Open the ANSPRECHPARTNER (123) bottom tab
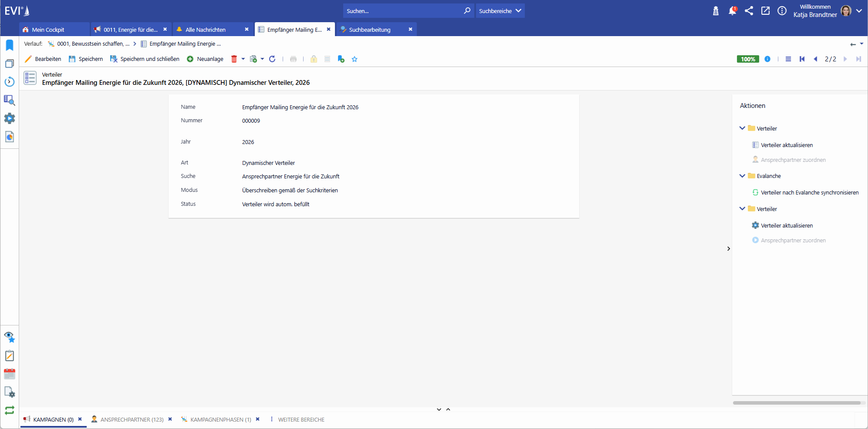This screenshot has width=868, height=429. (x=132, y=419)
